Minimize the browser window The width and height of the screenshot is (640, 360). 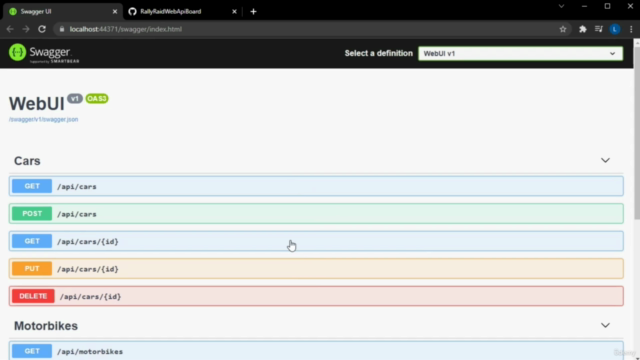point(584,6)
